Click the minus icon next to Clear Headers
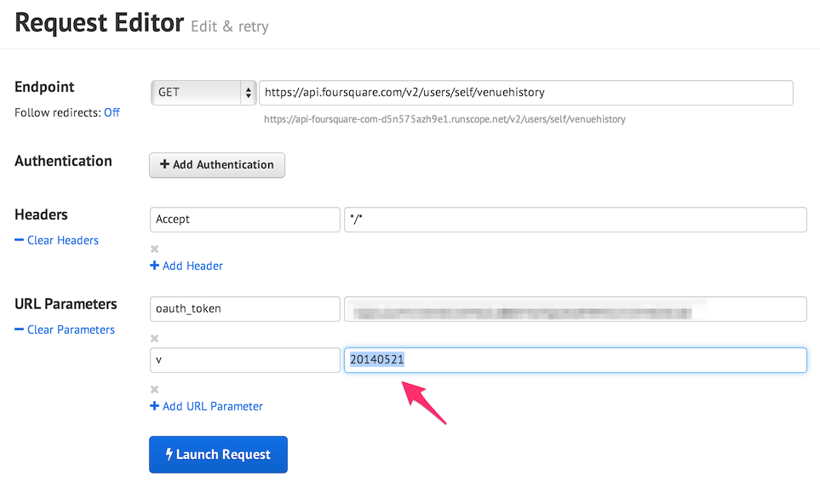Viewport: 820px width, 504px height. [x=19, y=240]
